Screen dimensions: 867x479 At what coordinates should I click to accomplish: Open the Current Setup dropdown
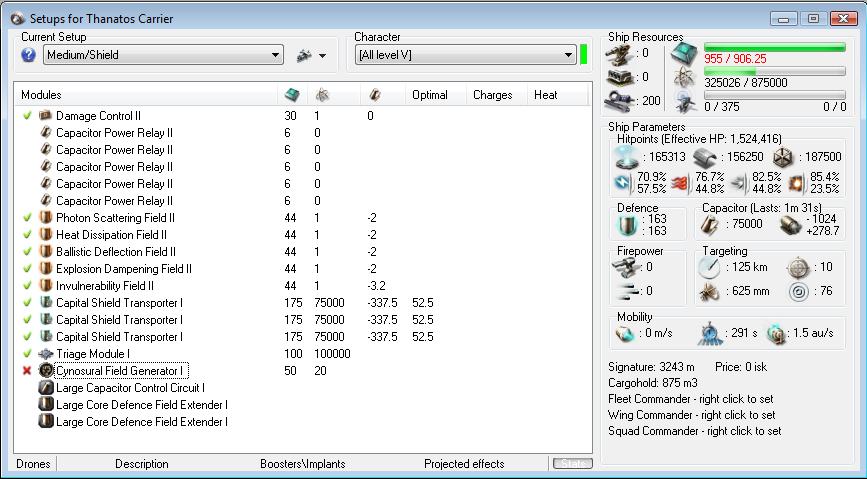(276, 56)
